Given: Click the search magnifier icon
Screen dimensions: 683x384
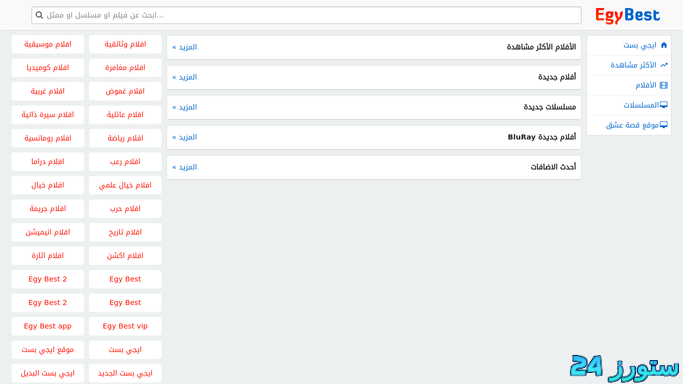Looking at the screenshot, I should click(39, 15).
